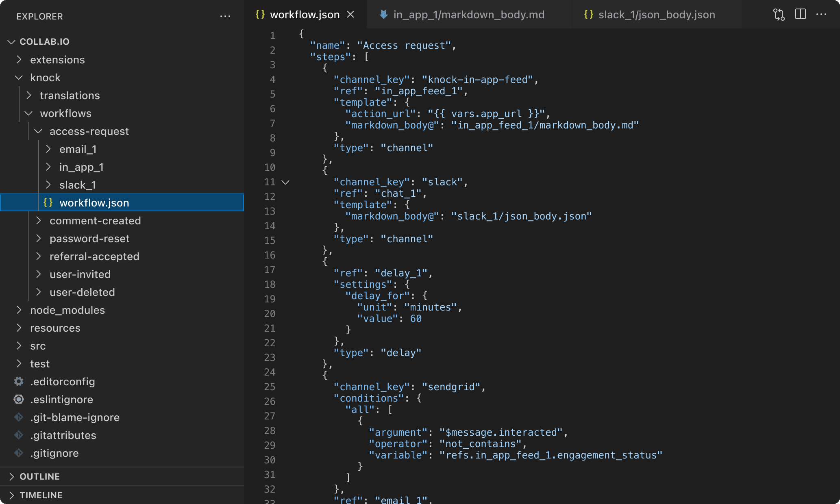
Task: Click the More Actions ellipsis in Explorer
Action: (225, 15)
